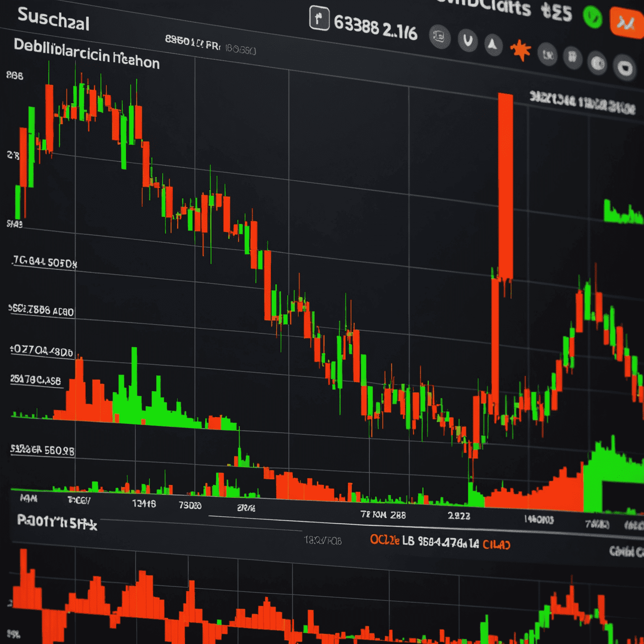Click the green circular icon at top
Screen dimensions: 644x644
pos(592,16)
